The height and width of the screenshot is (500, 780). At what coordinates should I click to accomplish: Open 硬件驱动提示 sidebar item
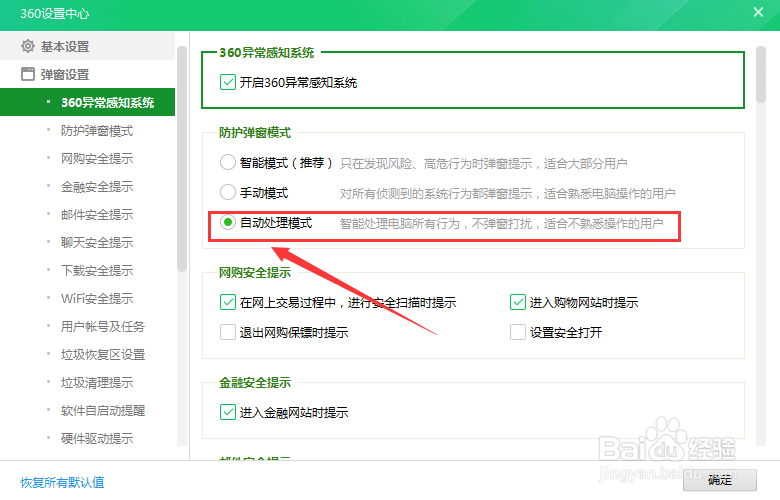click(x=97, y=438)
